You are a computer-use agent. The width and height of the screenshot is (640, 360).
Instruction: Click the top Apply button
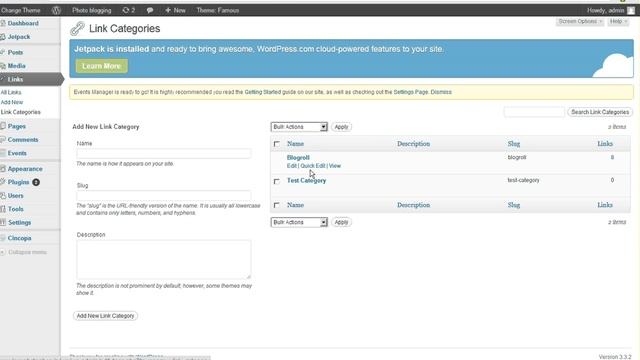[341, 127]
